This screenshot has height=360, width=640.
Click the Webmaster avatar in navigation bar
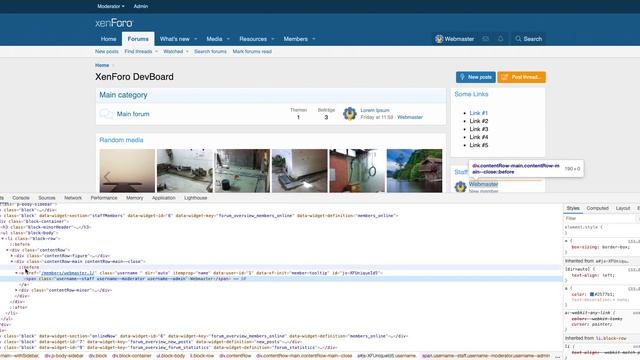pyautogui.click(x=439, y=39)
